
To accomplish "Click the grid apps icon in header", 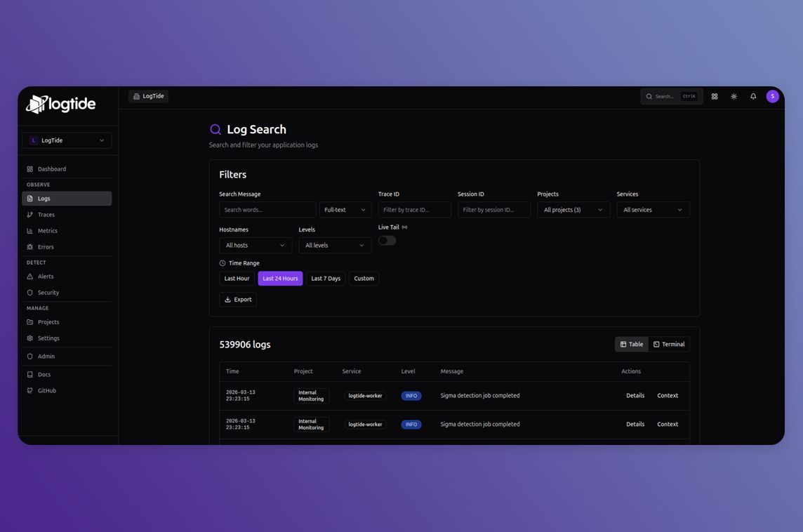I will click(715, 96).
